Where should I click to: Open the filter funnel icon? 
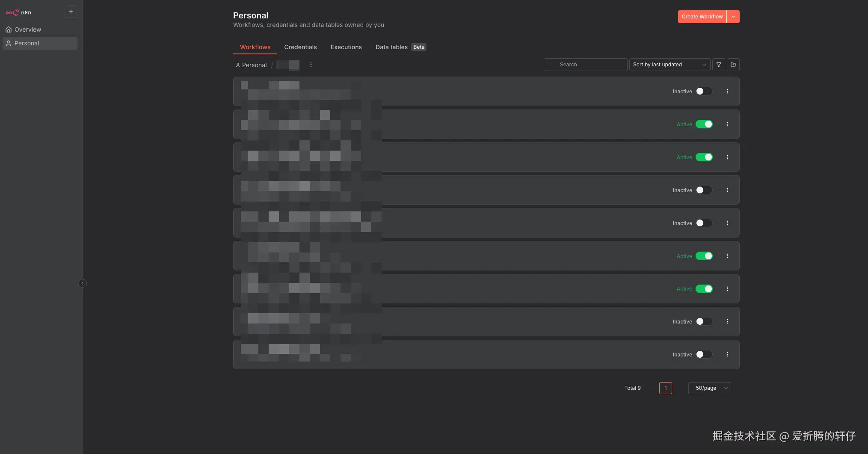tap(719, 65)
